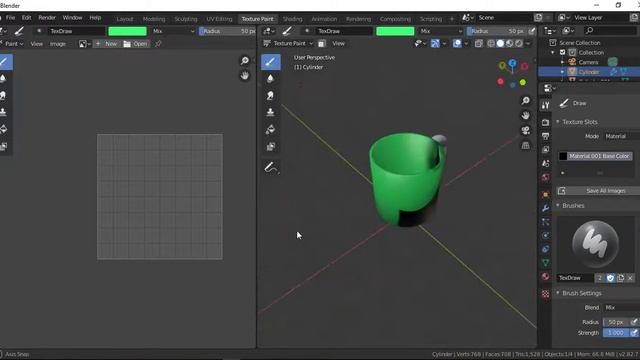Select wireframe viewport shading

click(491, 43)
